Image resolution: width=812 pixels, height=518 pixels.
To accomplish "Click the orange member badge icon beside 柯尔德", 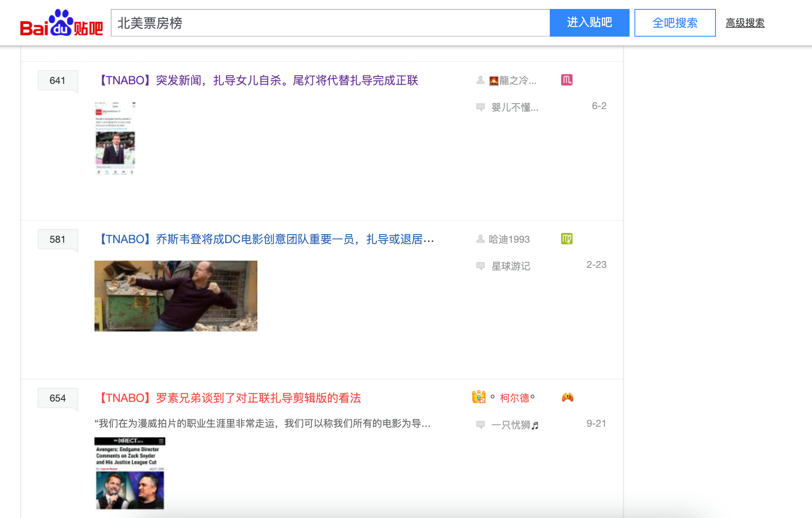I will point(567,397).
